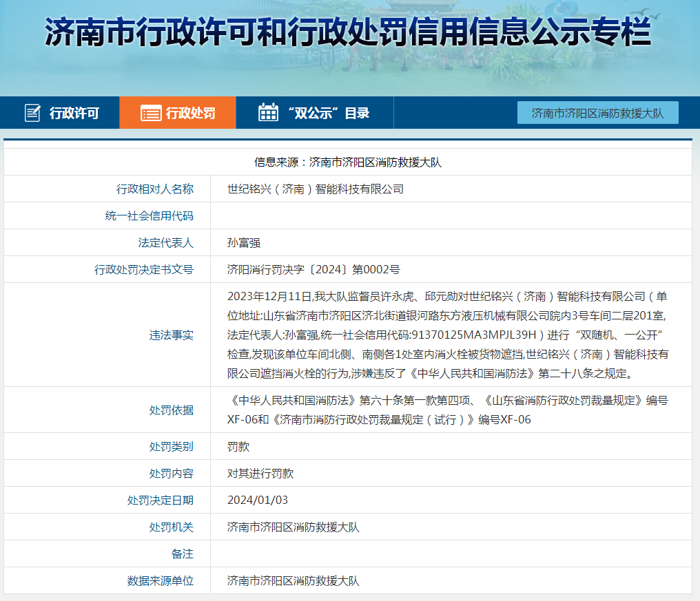Click the label 统一社会信用代码

(149, 216)
